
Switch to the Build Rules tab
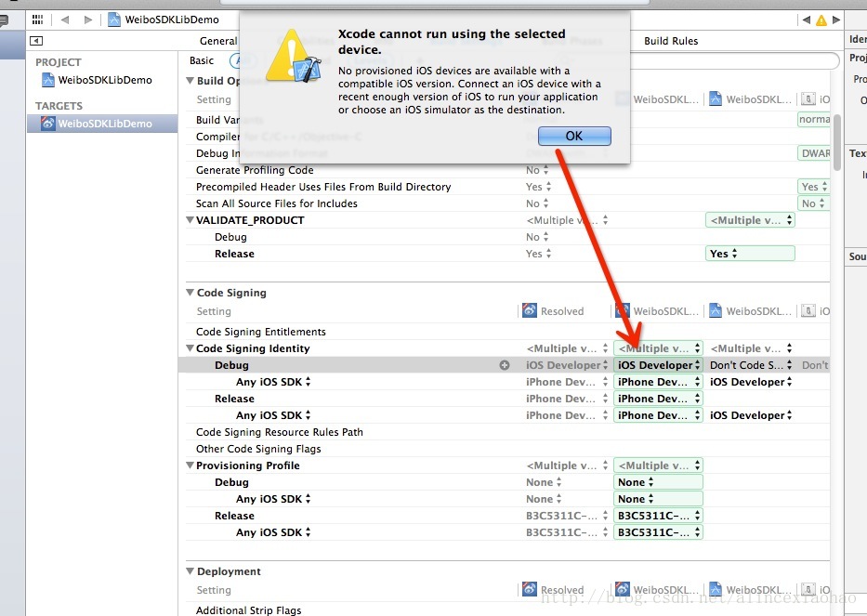[671, 41]
